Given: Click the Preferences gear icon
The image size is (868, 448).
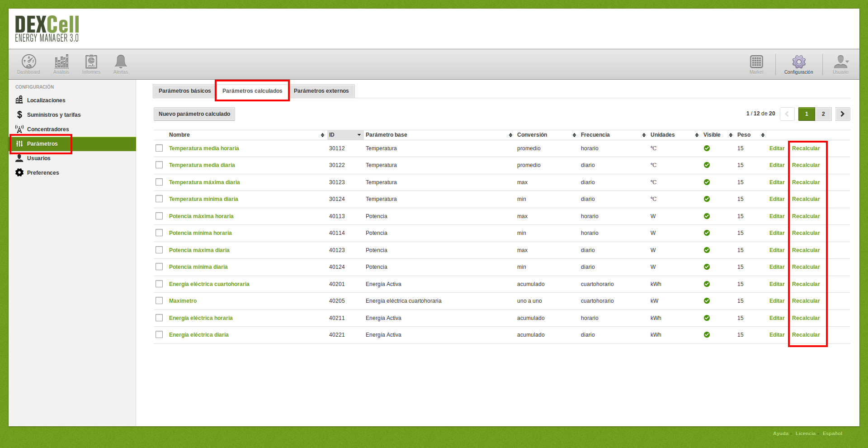Looking at the screenshot, I should click(x=19, y=172).
